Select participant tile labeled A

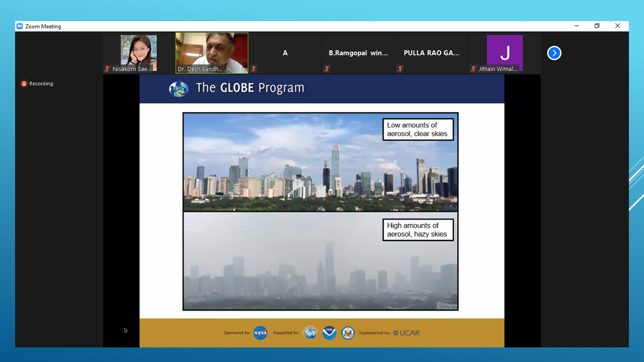(x=285, y=53)
